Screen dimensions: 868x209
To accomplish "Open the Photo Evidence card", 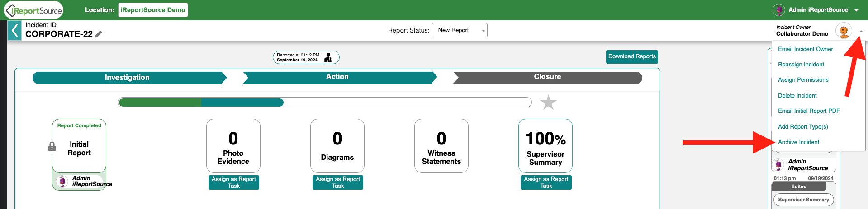I will [233, 146].
